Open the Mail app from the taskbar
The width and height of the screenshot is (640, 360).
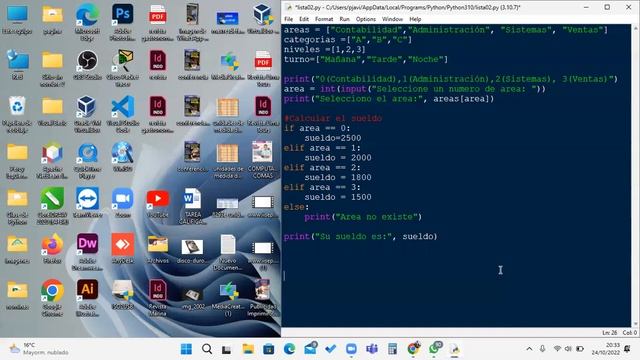310,349
